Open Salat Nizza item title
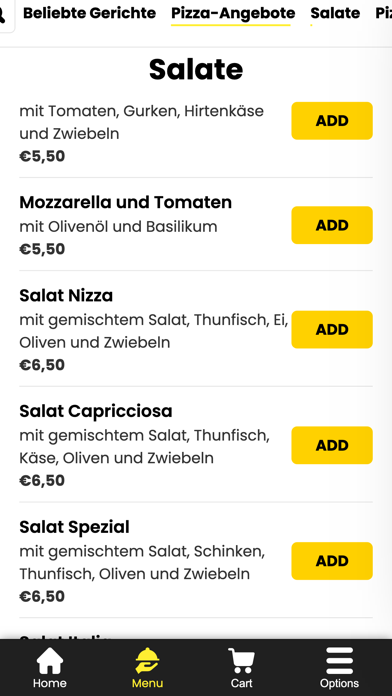392x696 pixels. 66,296
